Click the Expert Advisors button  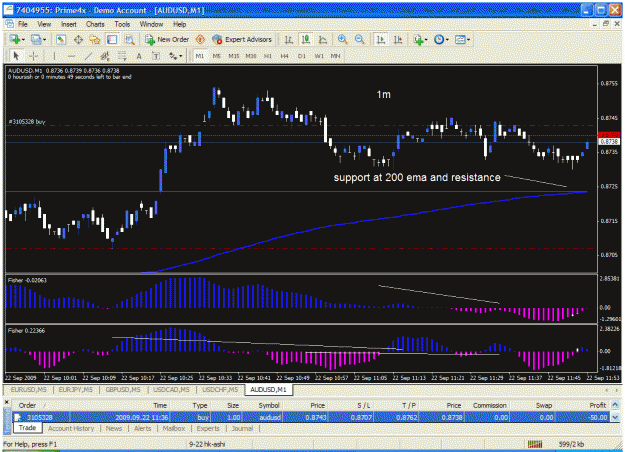[242, 39]
